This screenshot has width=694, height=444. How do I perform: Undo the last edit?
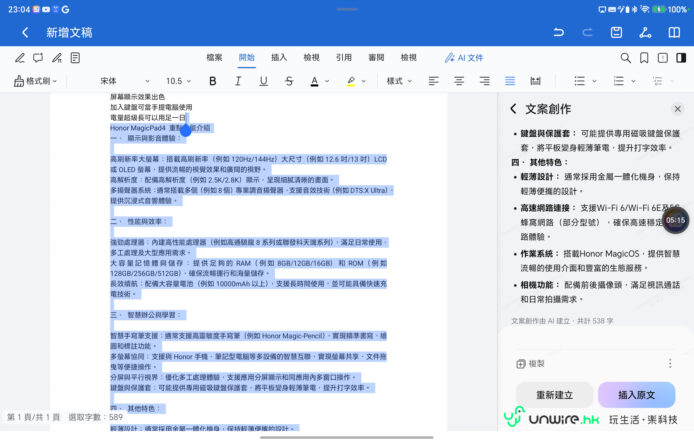[x=559, y=32]
